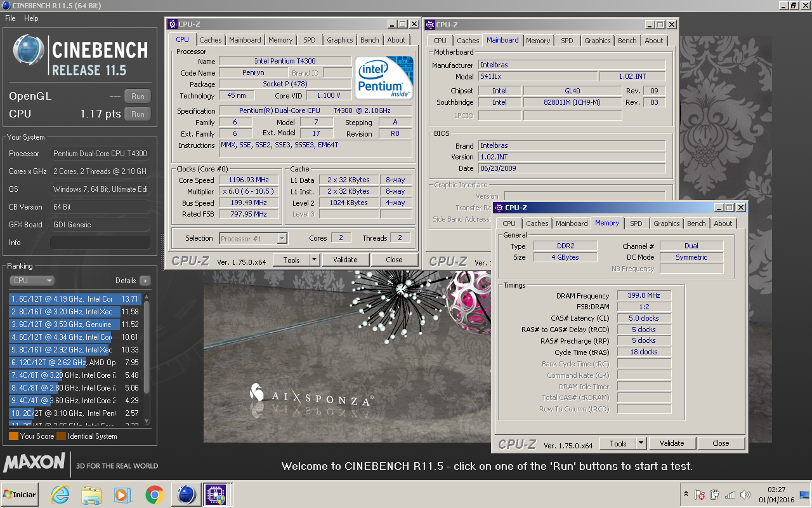The width and height of the screenshot is (812, 508).
Task: Click processor name Intel Pentium T4300
Action: pyautogui.click(x=285, y=61)
